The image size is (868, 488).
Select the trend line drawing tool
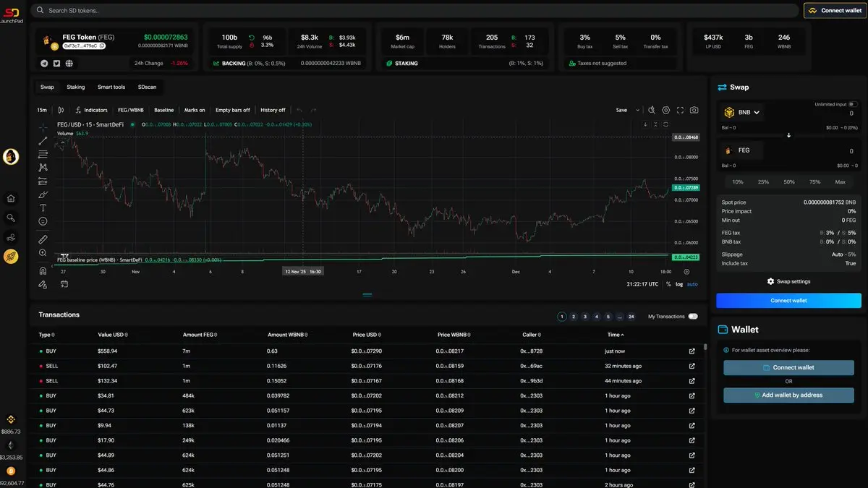point(43,140)
